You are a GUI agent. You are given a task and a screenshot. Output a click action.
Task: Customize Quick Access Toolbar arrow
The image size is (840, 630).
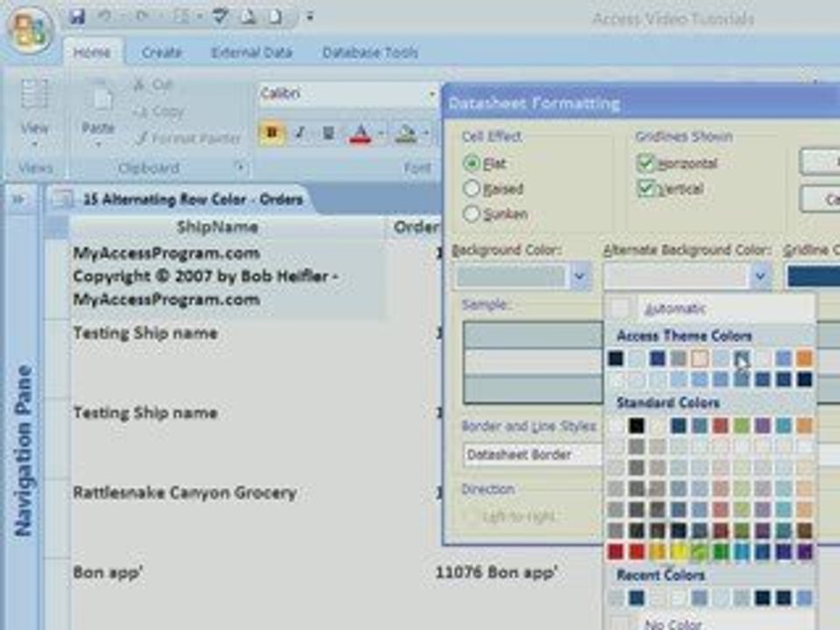[x=310, y=17]
